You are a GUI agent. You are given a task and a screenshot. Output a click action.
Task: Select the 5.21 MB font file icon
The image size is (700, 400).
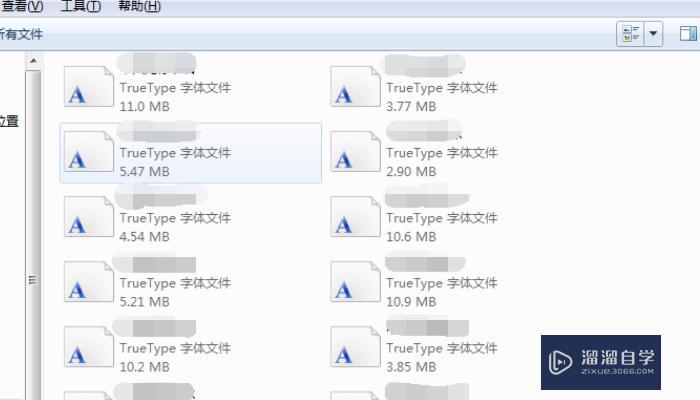click(88, 282)
